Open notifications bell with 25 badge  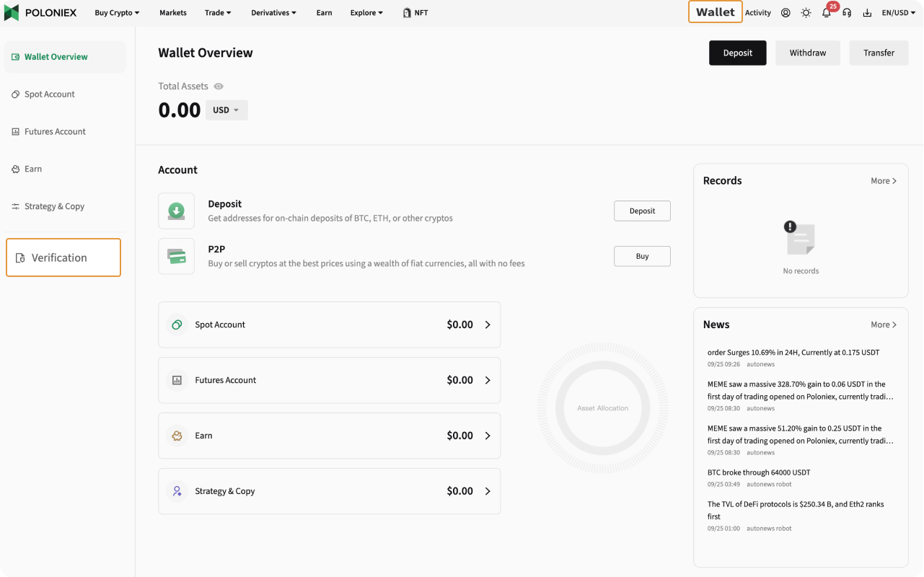(x=827, y=12)
